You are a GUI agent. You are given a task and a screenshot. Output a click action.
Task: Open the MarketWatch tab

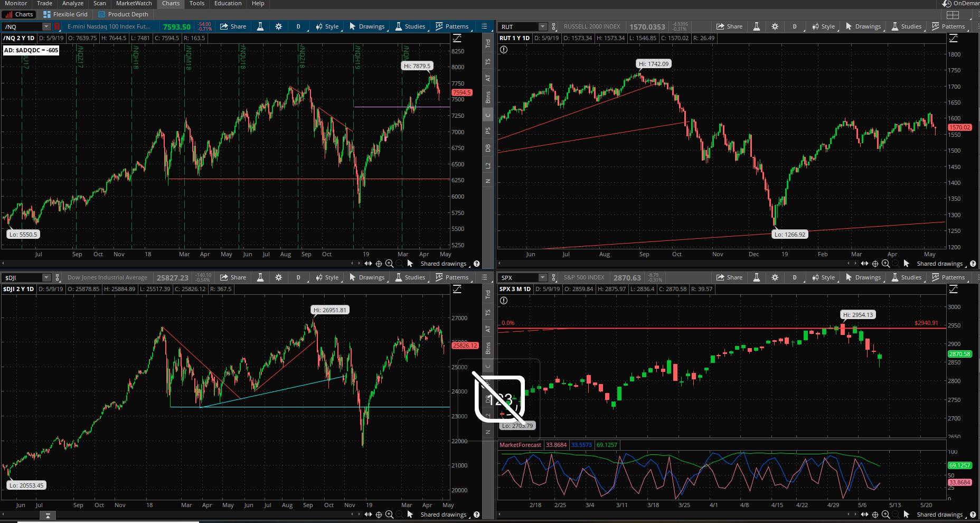pos(134,3)
